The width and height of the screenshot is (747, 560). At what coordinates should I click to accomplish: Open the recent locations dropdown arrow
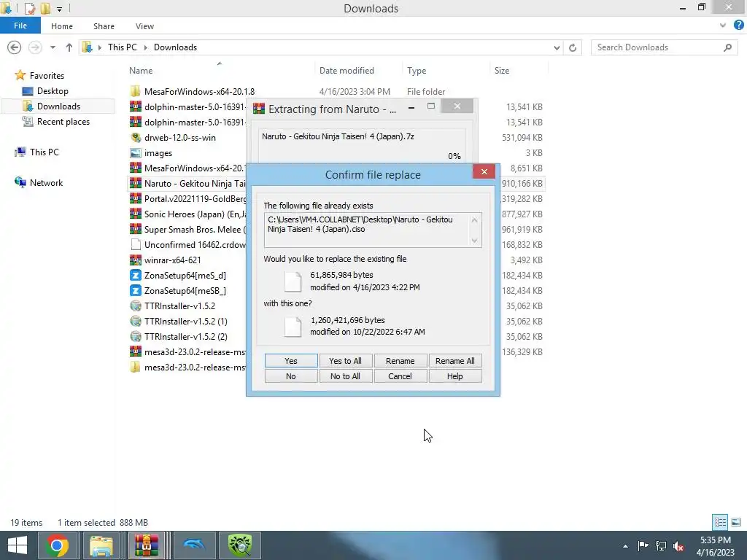pyautogui.click(x=53, y=47)
